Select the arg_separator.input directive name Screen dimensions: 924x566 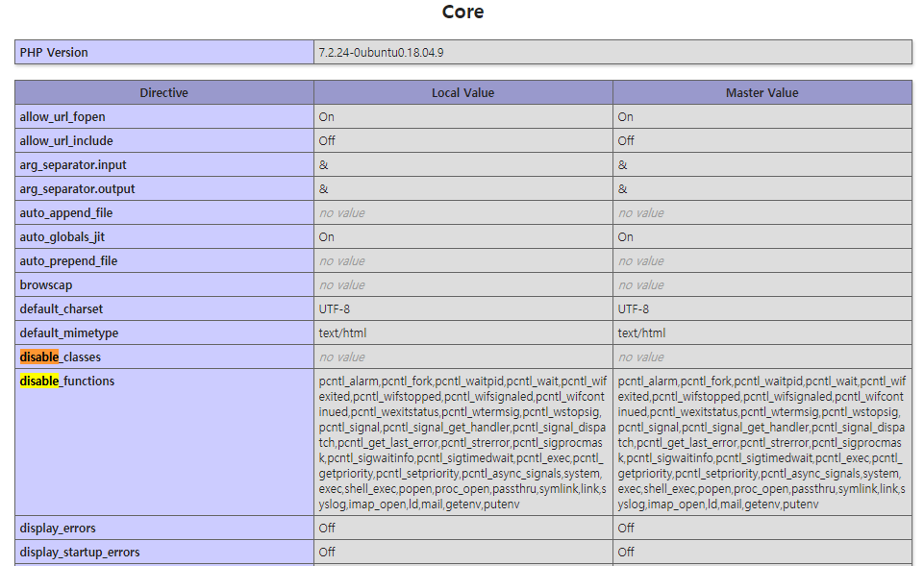click(x=73, y=165)
